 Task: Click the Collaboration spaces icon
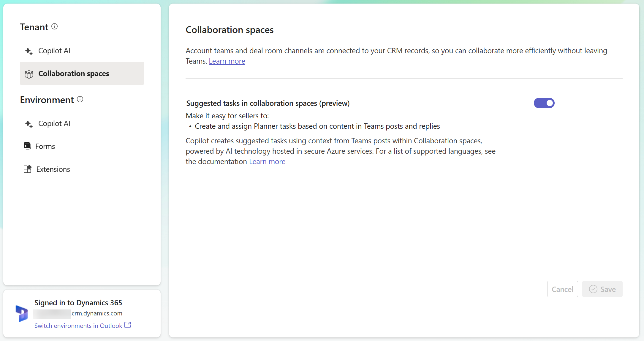pyautogui.click(x=29, y=73)
